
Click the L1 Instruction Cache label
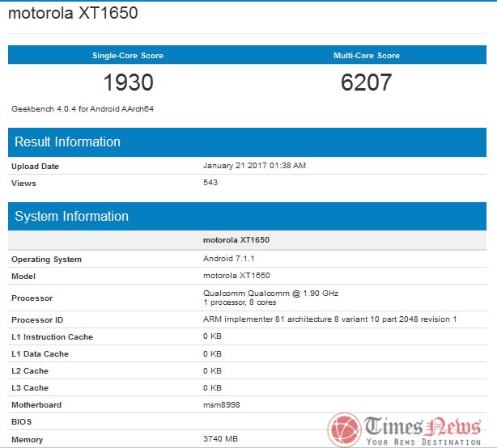coord(52,337)
